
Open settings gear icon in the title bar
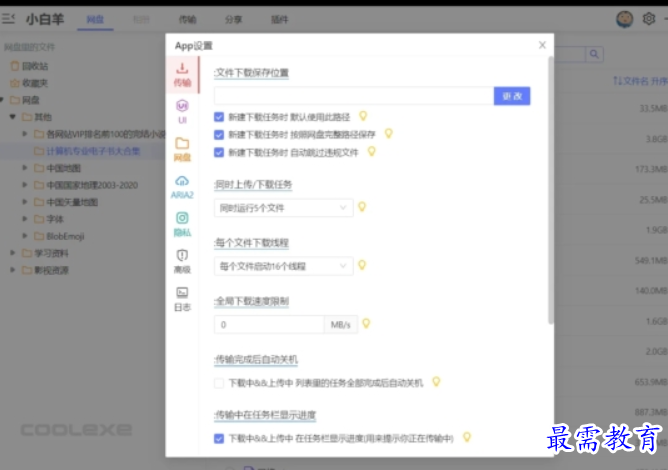649,19
